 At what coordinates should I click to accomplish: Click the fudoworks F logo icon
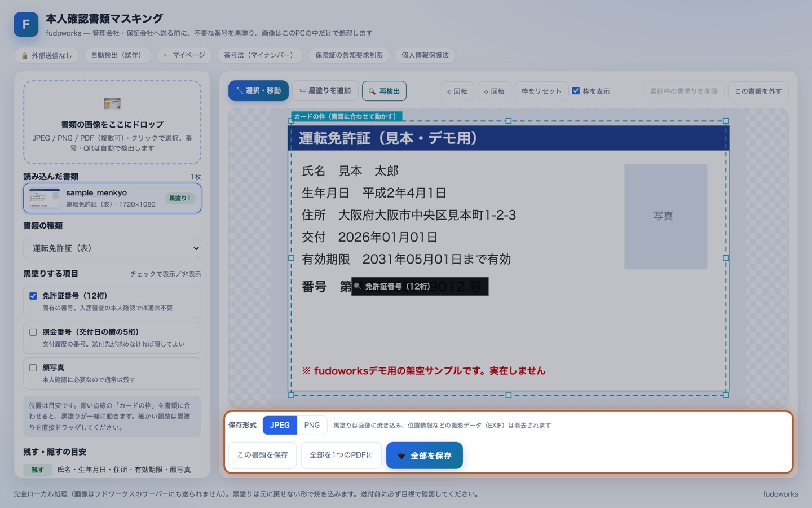pyautogui.click(x=26, y=24)
